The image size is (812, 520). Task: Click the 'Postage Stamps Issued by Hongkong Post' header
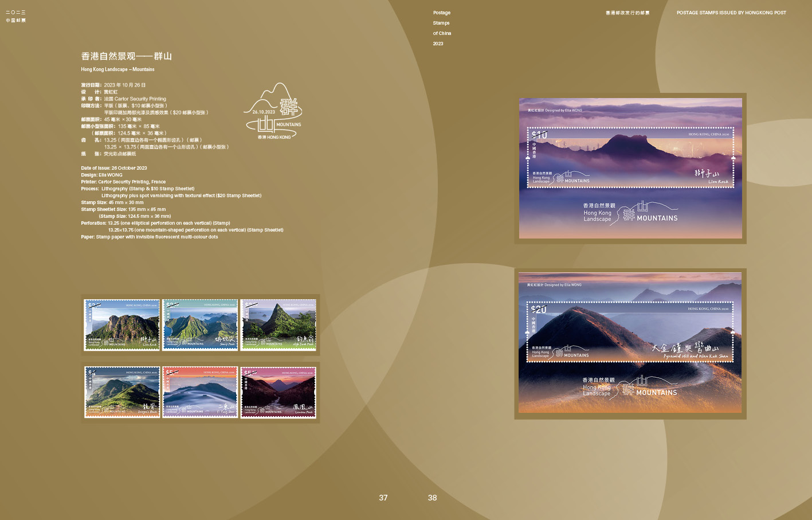[731, 13]
